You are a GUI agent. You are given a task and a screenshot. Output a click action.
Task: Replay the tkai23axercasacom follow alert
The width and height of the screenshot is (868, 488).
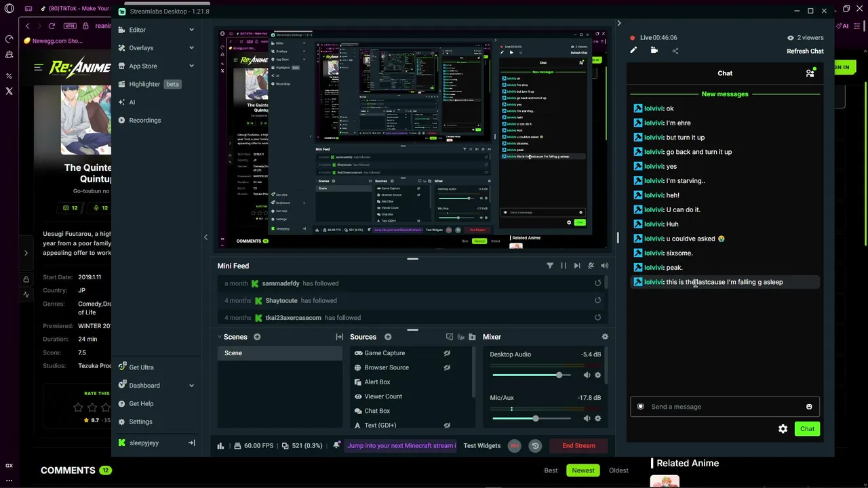597,317
